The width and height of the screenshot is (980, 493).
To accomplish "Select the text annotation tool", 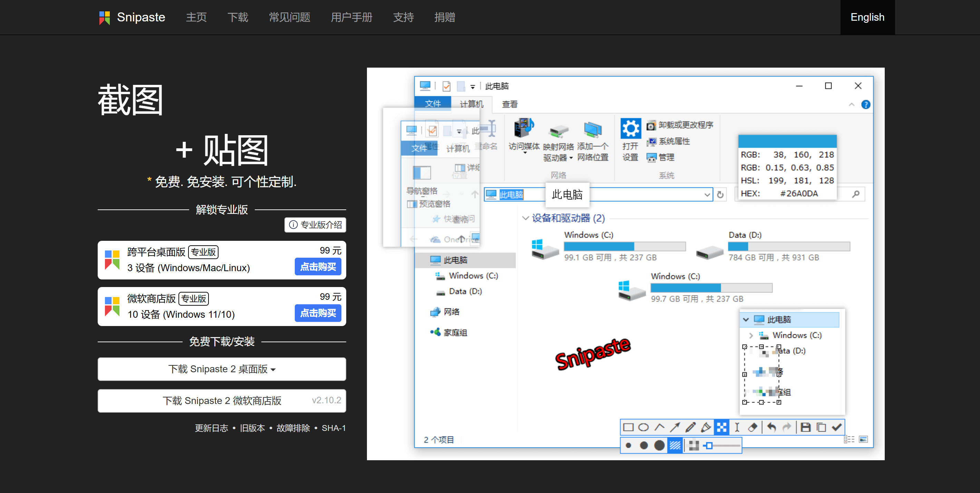I will [x=737, y=427].
